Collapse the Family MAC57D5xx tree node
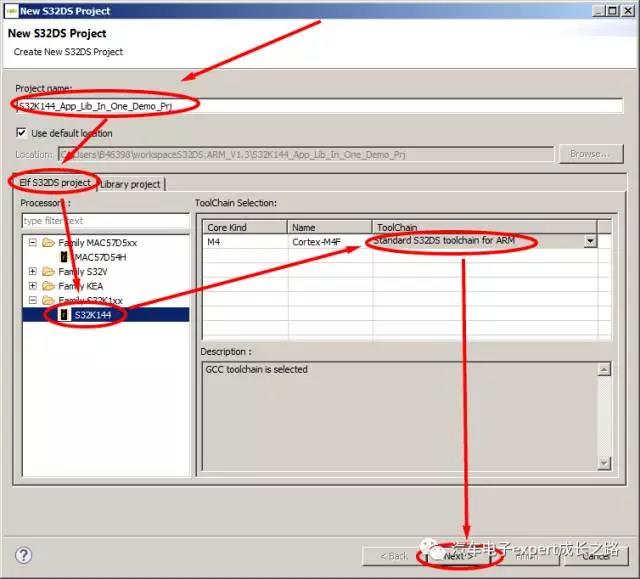Screen dimensions: 640x579 (x=33, y=243)
